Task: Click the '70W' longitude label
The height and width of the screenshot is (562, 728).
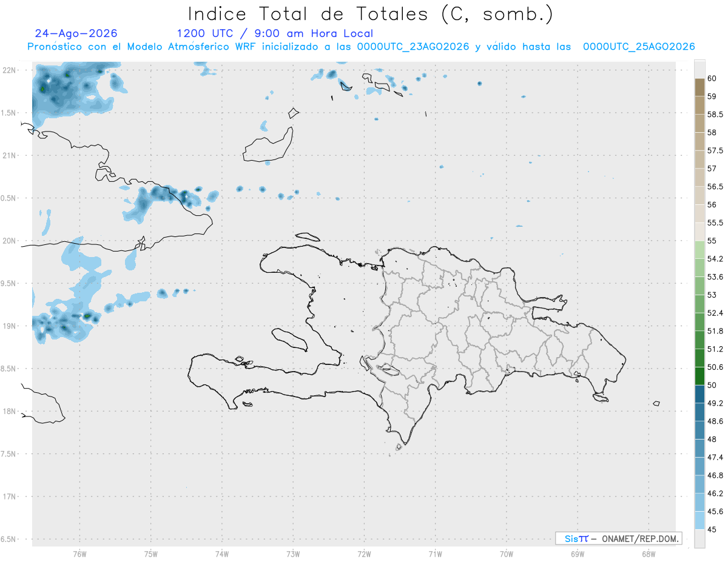Action: (x=507, y=554)
